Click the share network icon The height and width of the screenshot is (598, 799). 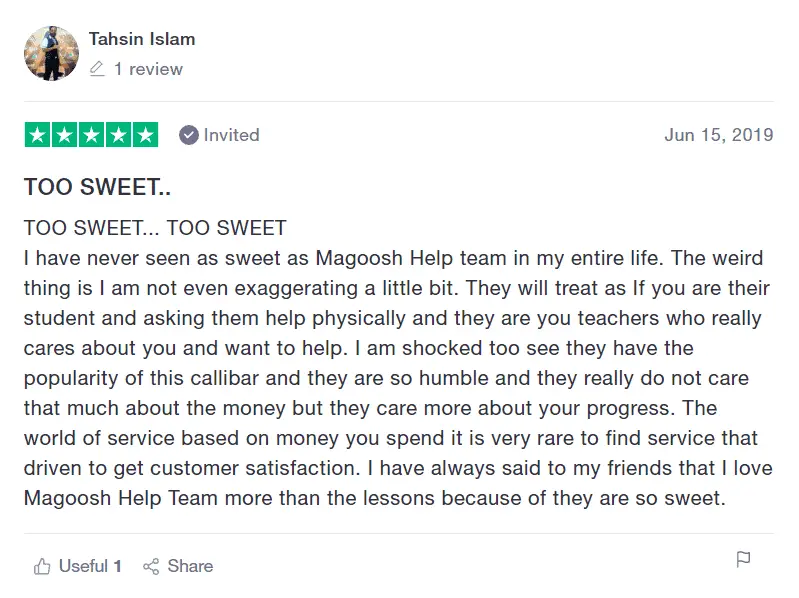[x=151, y=566]
